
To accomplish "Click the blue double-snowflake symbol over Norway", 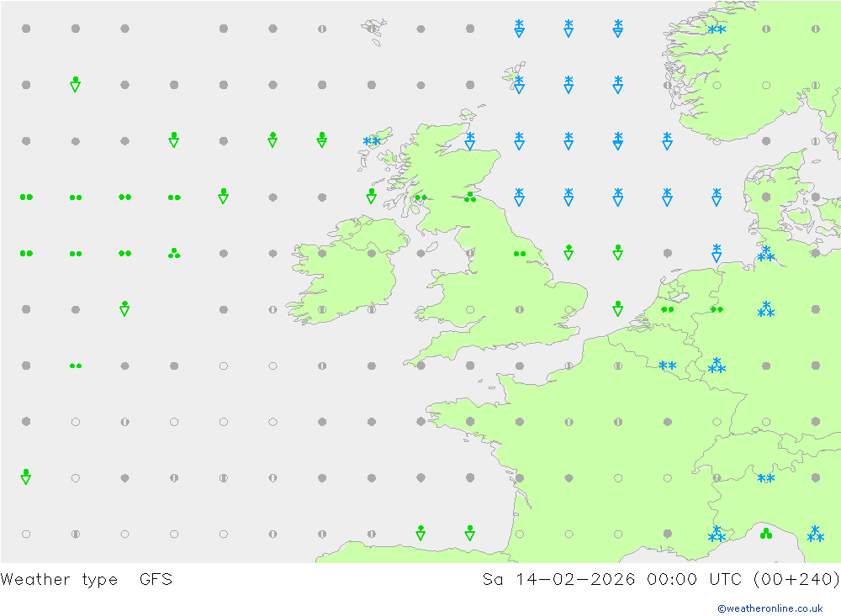I will tap(717, 29).
